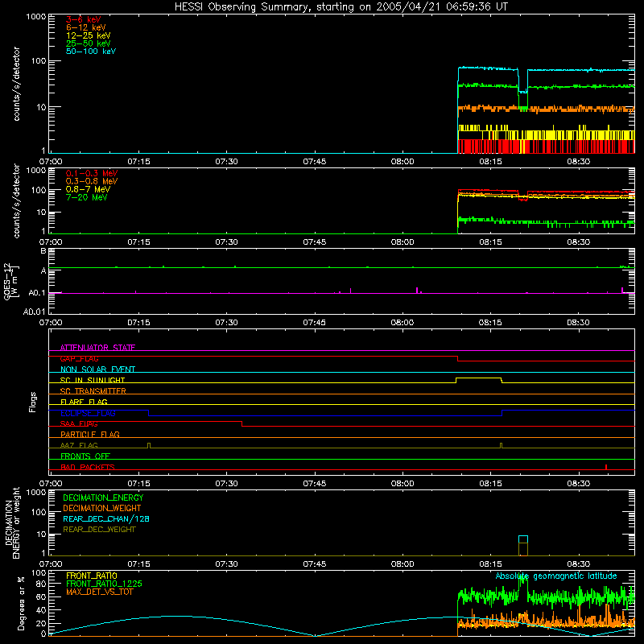Select the GAP_FLAG label
Screen dimensions: 644x644
click(79, 359)
